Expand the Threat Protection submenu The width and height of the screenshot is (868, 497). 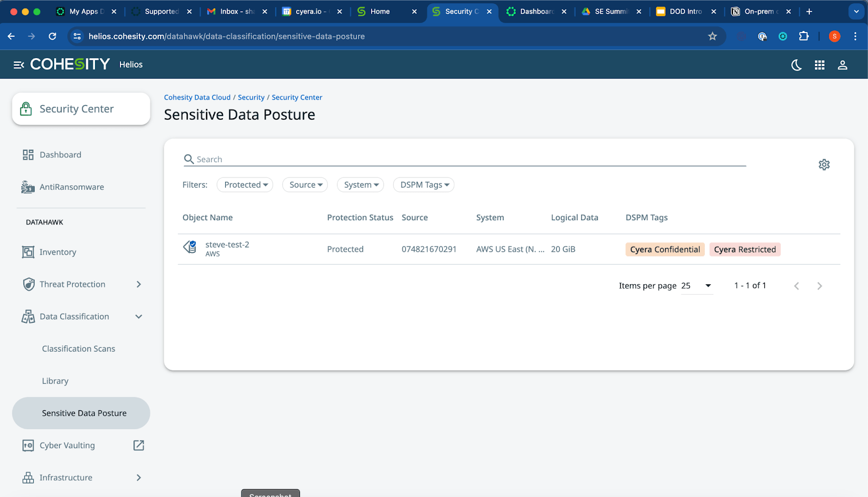pos(138,284)
